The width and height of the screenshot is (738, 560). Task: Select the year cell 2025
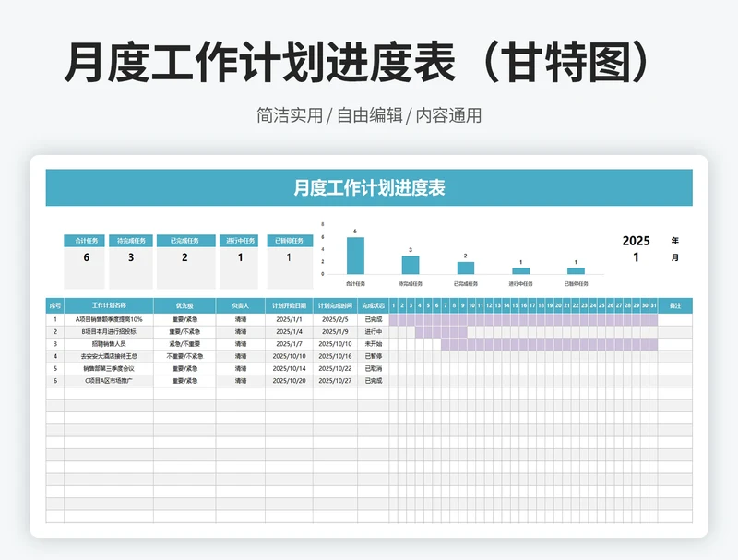pyautogui.click(x=636, y=241)
